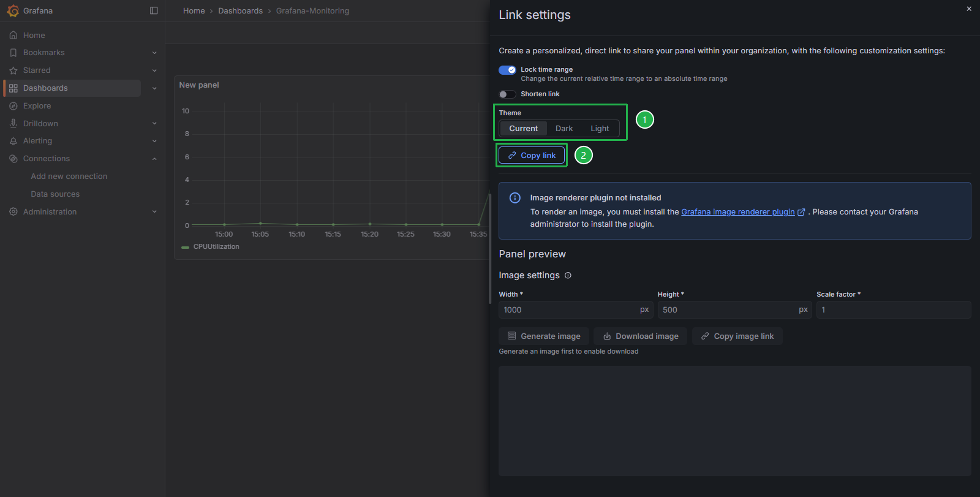Expand the Starred section chevron
This screenshot has width=980, height=497.
154,70
